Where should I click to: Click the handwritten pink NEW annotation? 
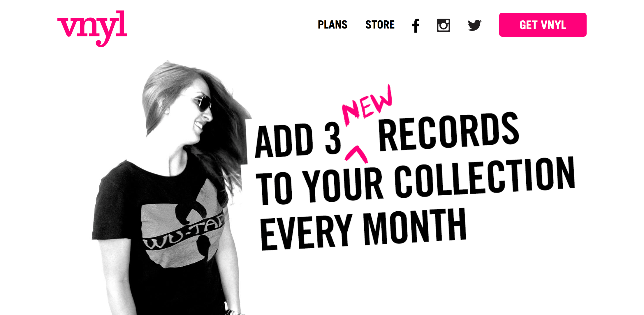[367, 105]
